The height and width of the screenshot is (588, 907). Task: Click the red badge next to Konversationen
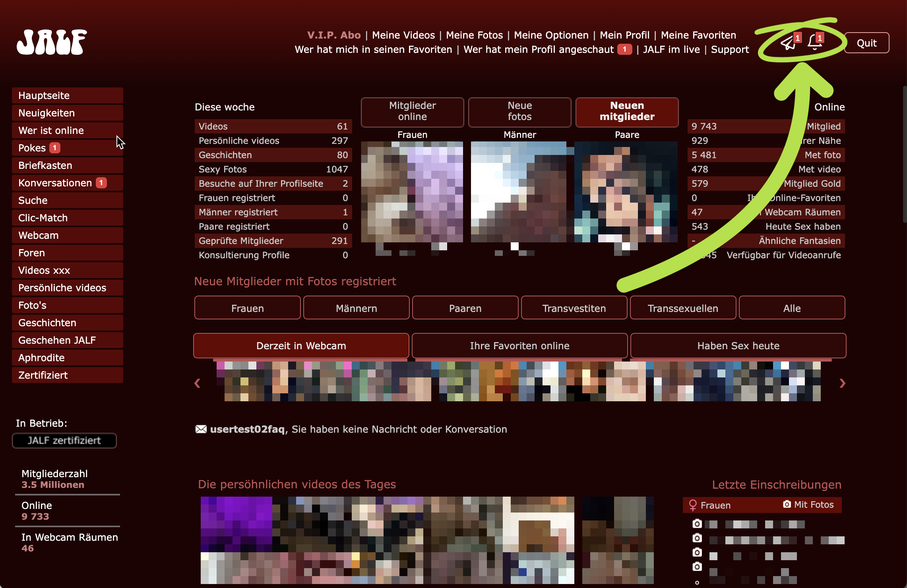tap(101, 183)
